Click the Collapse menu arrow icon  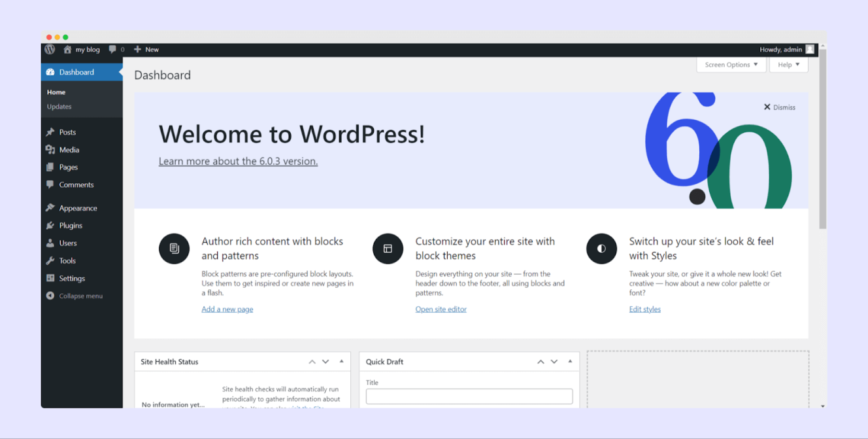pyautogui.click(x=50, y=296)
